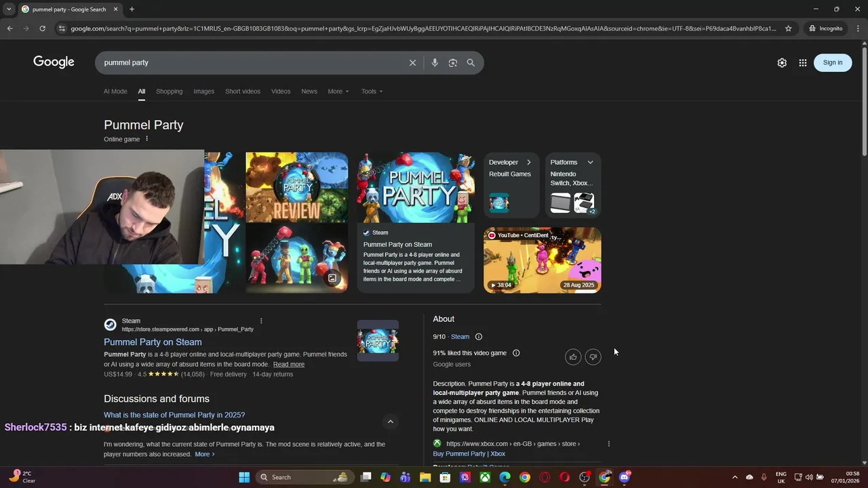This screenshot has width=868, height=488.
Task: Click the thumbs up like button
Action: pyautogui.click(x=573, y=357)
